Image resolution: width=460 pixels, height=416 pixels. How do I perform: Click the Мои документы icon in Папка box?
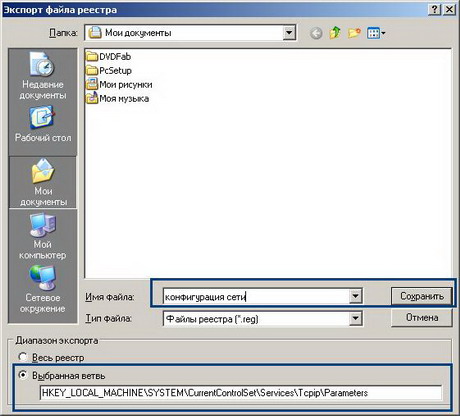coord(95,33)
